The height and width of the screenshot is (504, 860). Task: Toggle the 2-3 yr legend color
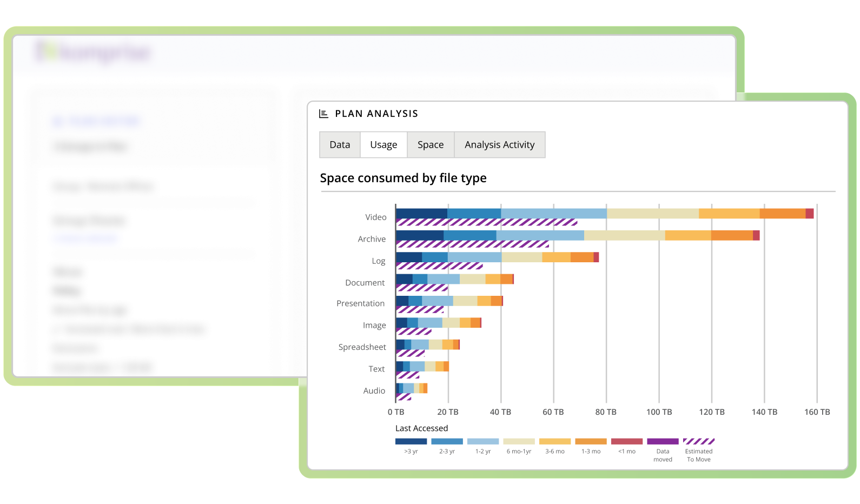447,441
